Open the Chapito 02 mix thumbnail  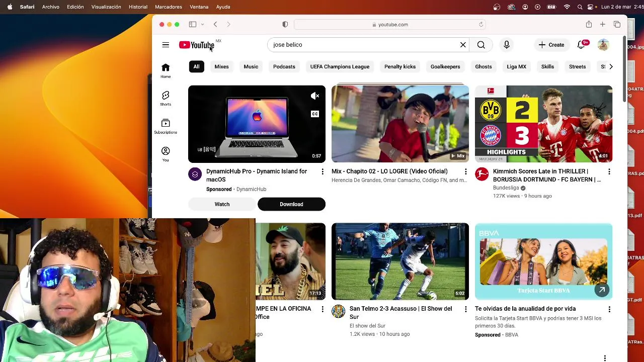(400, 124)
